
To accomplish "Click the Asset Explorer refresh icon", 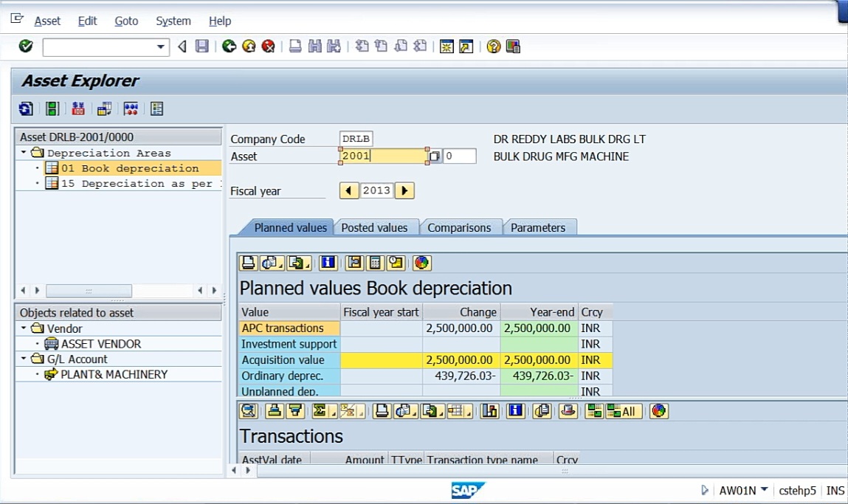I will click(x=26, y=108).
